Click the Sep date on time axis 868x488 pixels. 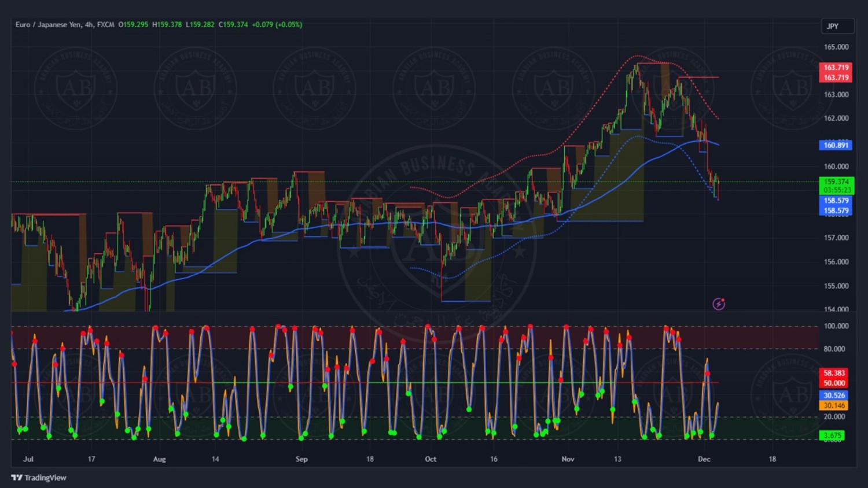click(x=301, y=459)
